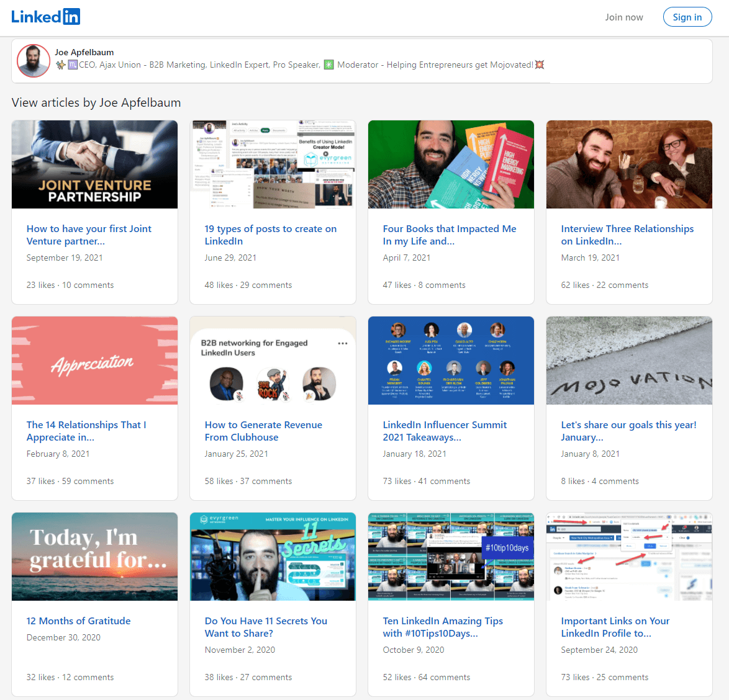Click '73 likes · 41 comments' text
Screen dimensions: 729x700
pyautogui.click(x=427, y=481)
